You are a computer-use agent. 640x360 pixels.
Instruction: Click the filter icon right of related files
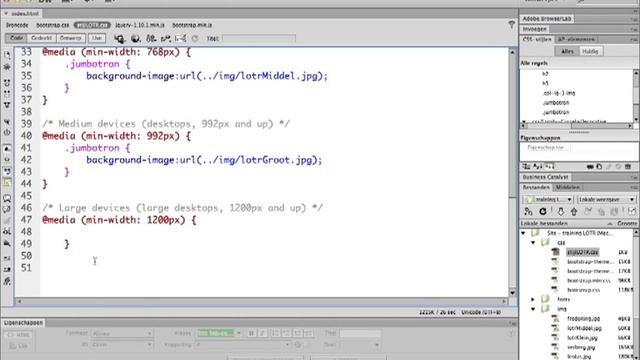coord(511,25)
